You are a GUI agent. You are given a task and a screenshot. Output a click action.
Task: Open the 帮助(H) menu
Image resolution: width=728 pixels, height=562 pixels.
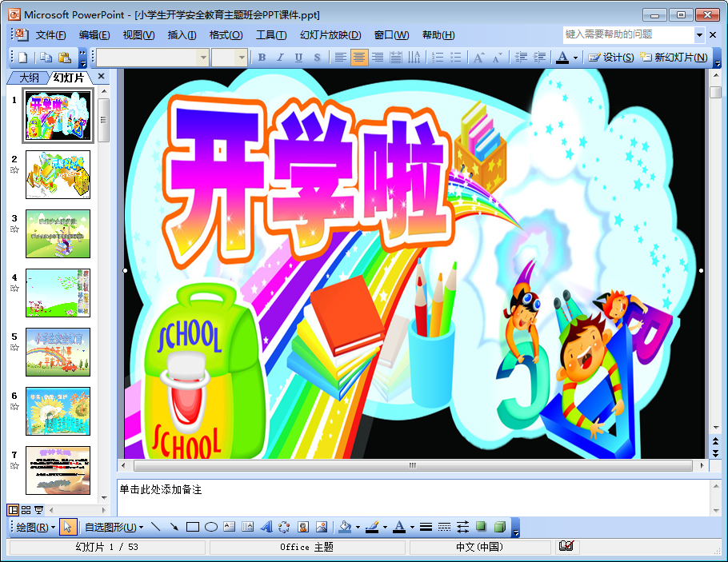point(438,35)
